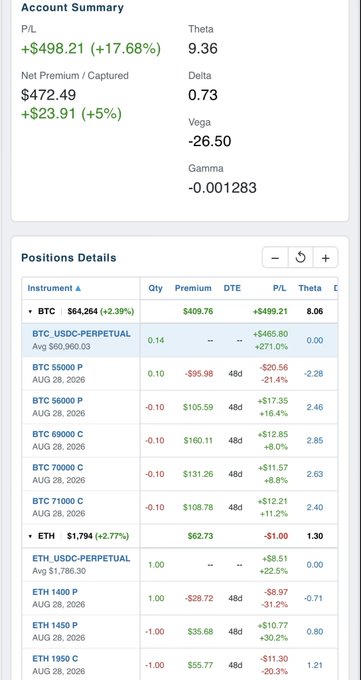Select BTC 70000 C instrument link
Viewport: 361px width, 680px height.
58,468
